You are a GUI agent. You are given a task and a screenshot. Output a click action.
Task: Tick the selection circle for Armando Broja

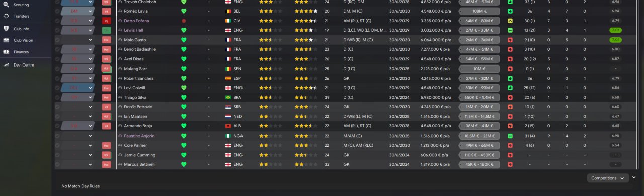click(x=57, y=126)
